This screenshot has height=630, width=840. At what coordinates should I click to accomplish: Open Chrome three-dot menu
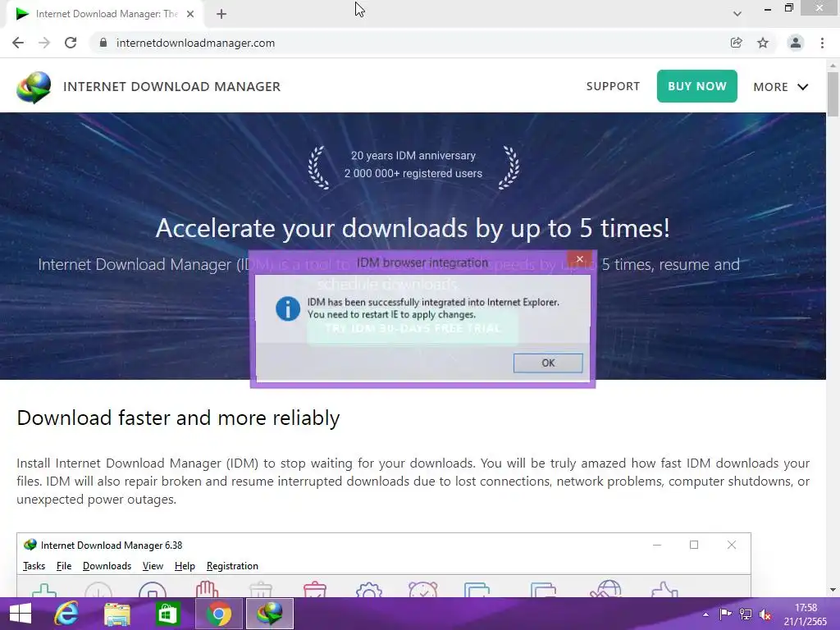(822, 43)
